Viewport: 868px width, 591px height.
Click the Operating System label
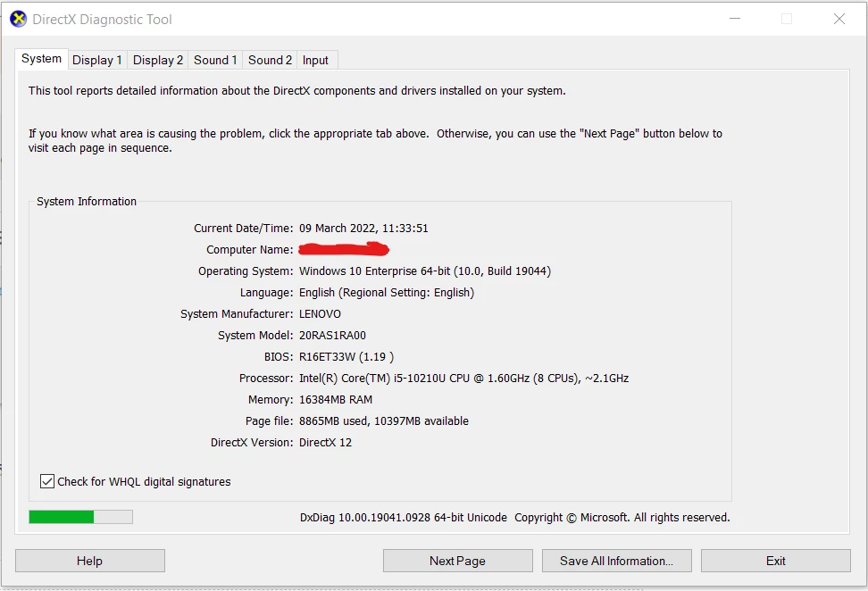tap(246, 271)
